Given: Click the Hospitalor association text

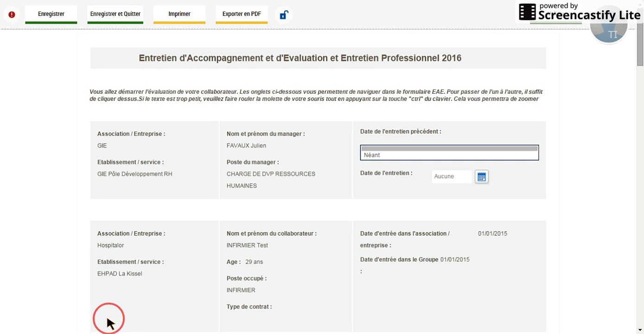Looking at the screenshot, I should (111, 245).
